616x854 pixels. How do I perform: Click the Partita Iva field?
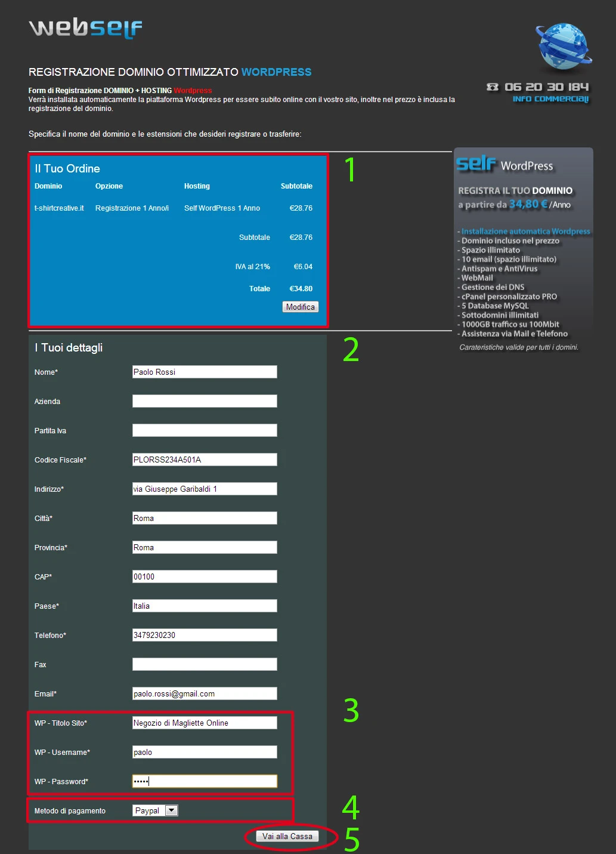pos(205,430)
